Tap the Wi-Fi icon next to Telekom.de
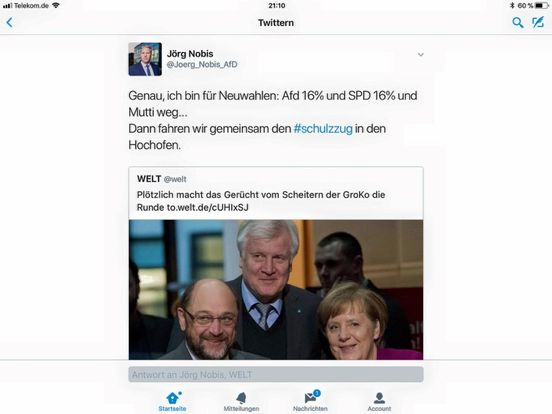552x414 pixels. [x=56, y=5]
